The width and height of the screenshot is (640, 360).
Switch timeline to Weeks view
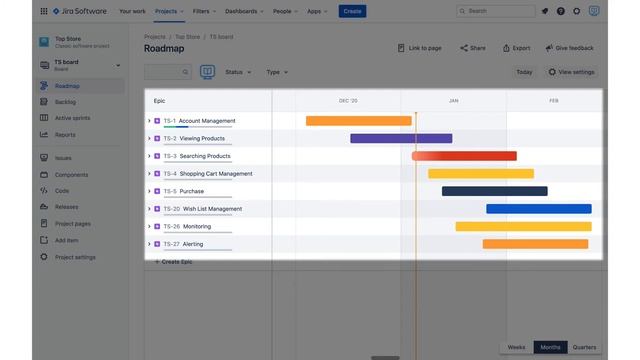point(516,347)
